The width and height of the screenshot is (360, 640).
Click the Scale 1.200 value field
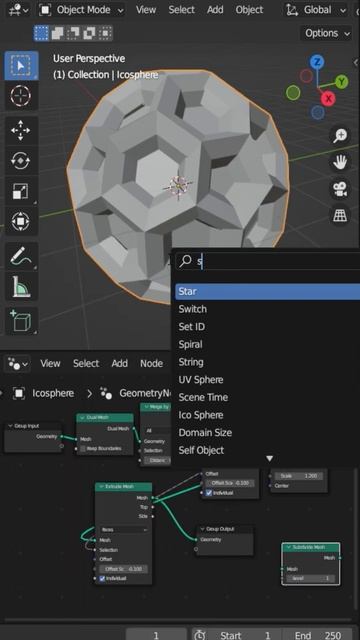tap(298, 476)
